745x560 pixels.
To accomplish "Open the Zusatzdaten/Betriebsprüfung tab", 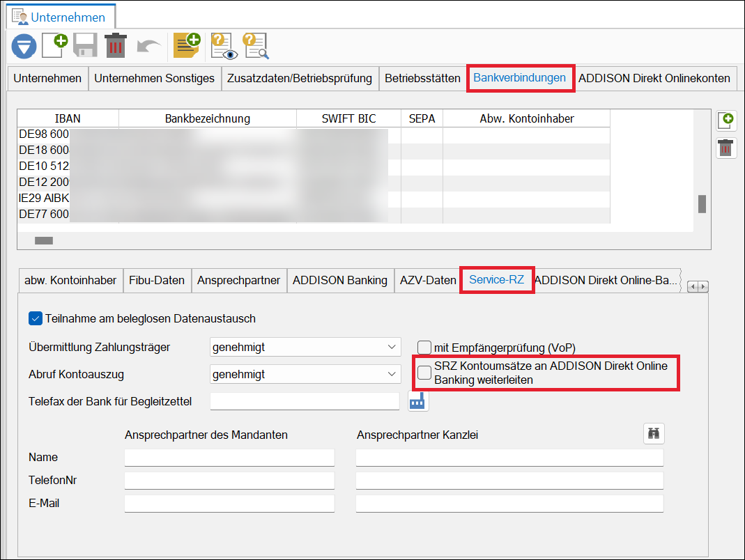I will (300, 79).
